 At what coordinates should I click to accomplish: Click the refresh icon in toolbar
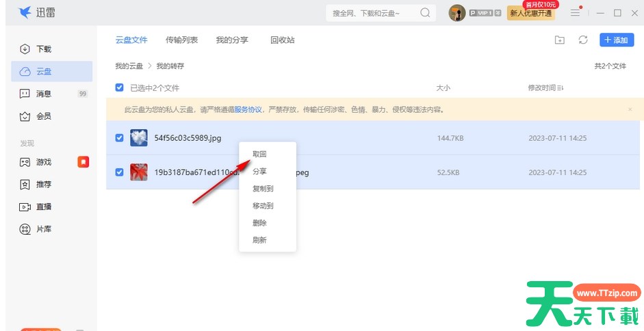pos(583,40)
